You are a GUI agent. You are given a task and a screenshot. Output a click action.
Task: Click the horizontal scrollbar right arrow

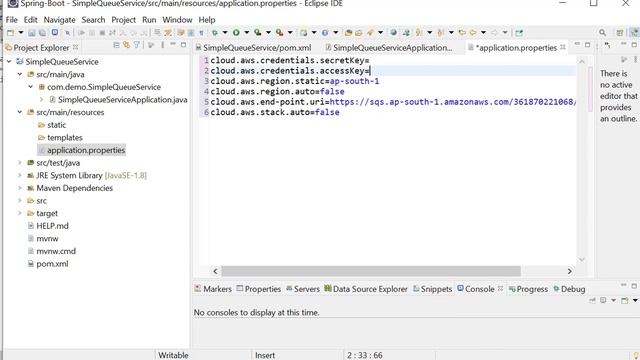point(569,271)
